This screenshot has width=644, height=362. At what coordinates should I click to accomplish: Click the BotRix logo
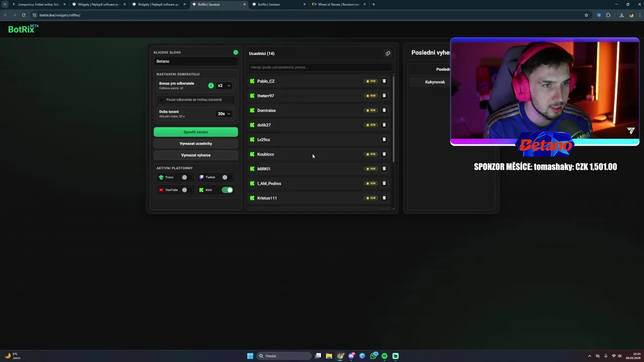click(x=23, y=29)
